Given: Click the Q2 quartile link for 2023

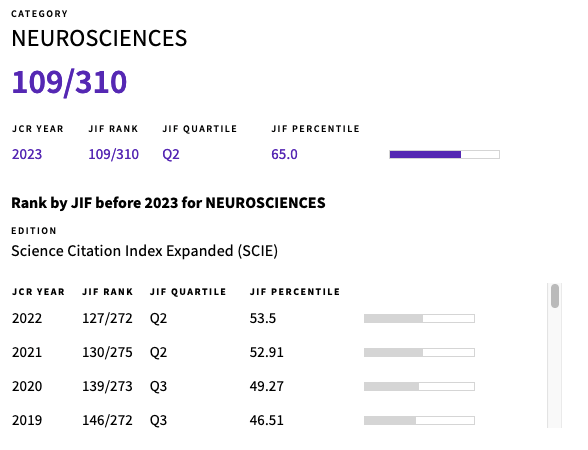Looking at the screenshot, I should [x=171, y=154].
